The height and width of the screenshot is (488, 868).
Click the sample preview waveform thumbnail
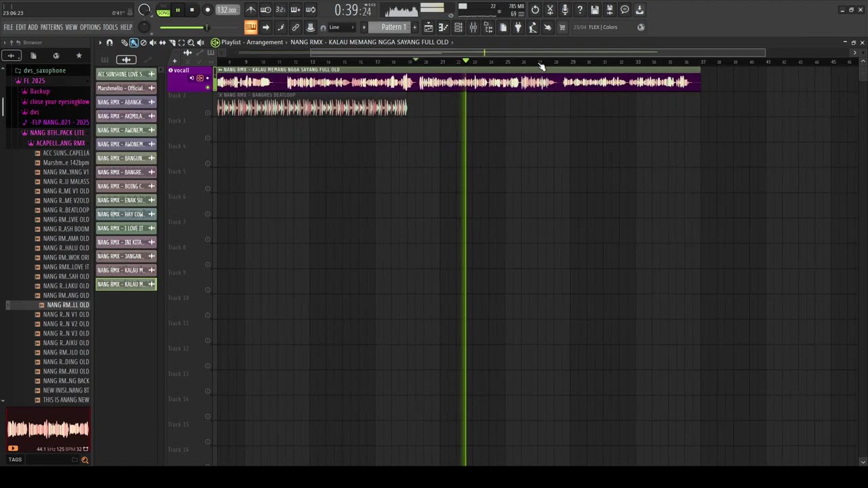click(x=47, y=428)
